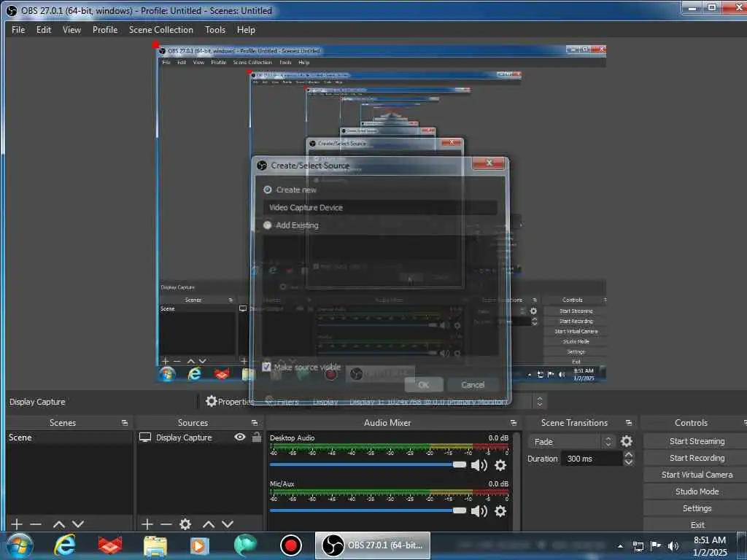747x560 pixels.
Task: Mute Mic/Aux speaker icon
Action: click(x=479, y=511)
